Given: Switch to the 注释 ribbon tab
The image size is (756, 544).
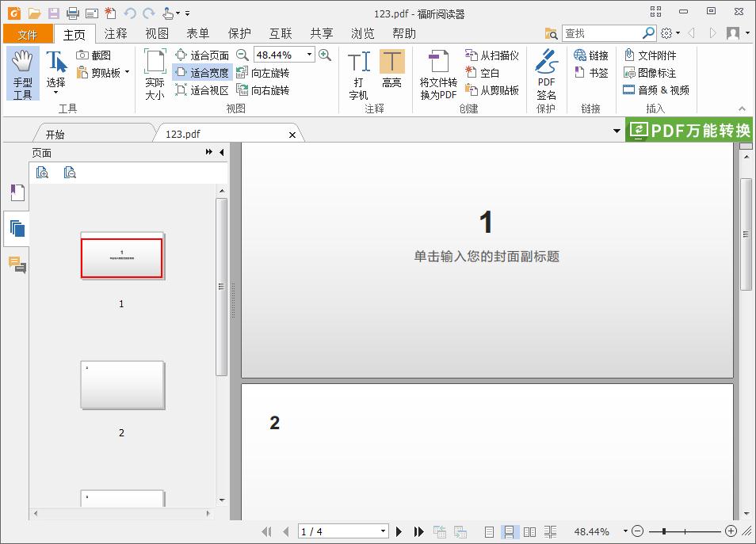Looking at the screenshot, I should 115,33.
